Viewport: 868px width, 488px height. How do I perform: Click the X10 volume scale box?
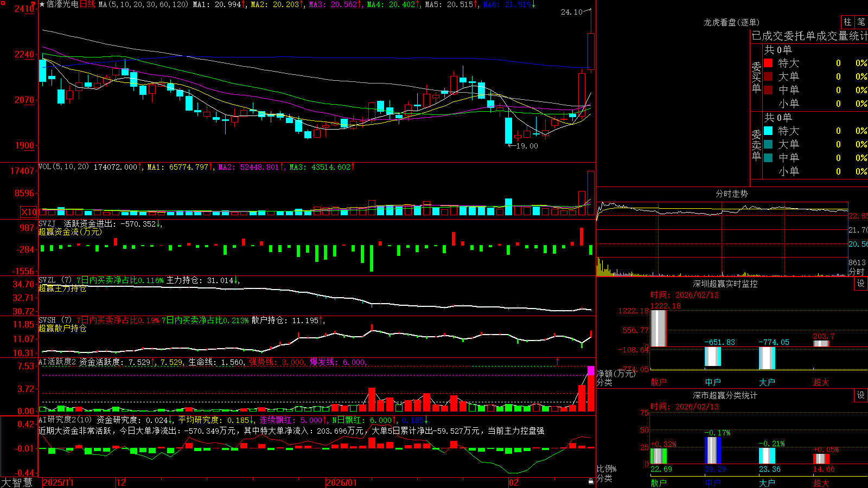point(29,212)
